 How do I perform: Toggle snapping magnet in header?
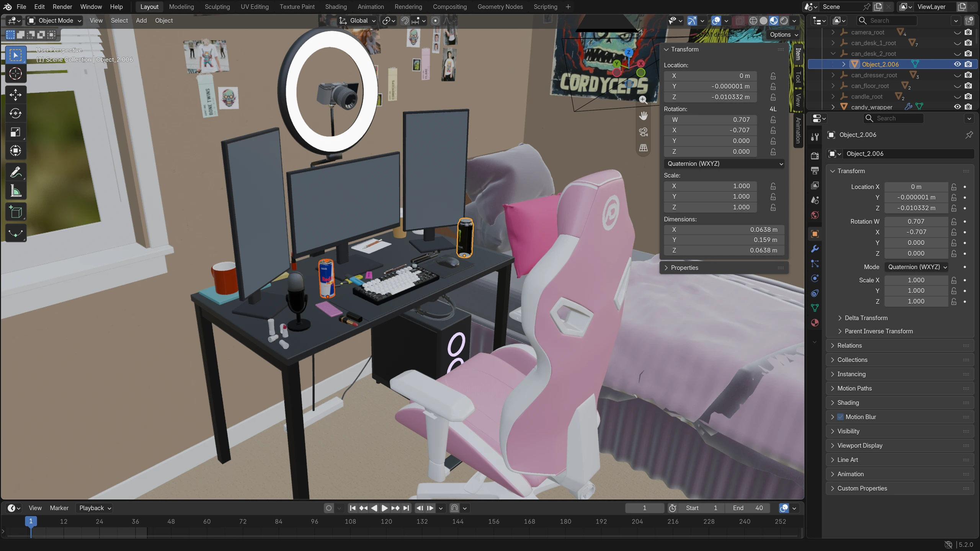click(x=405, y=21)
